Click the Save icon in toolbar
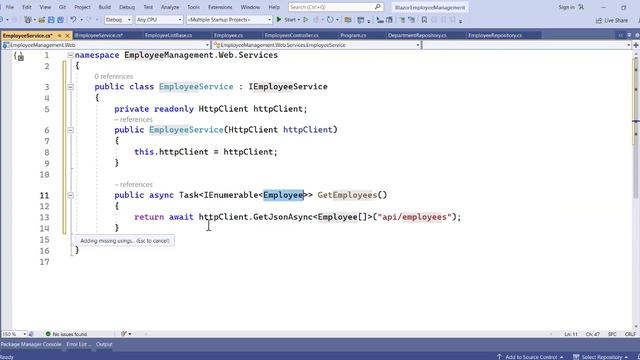640x360 pixels. coord(51,20)
